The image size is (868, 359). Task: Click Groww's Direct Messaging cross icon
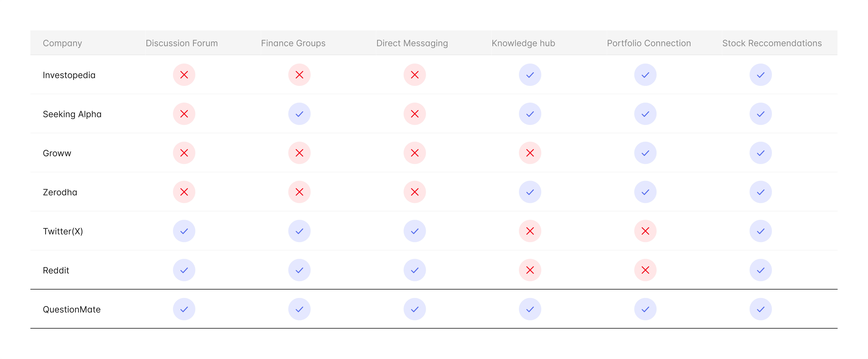pyautogui.click(x=415, y=153)
